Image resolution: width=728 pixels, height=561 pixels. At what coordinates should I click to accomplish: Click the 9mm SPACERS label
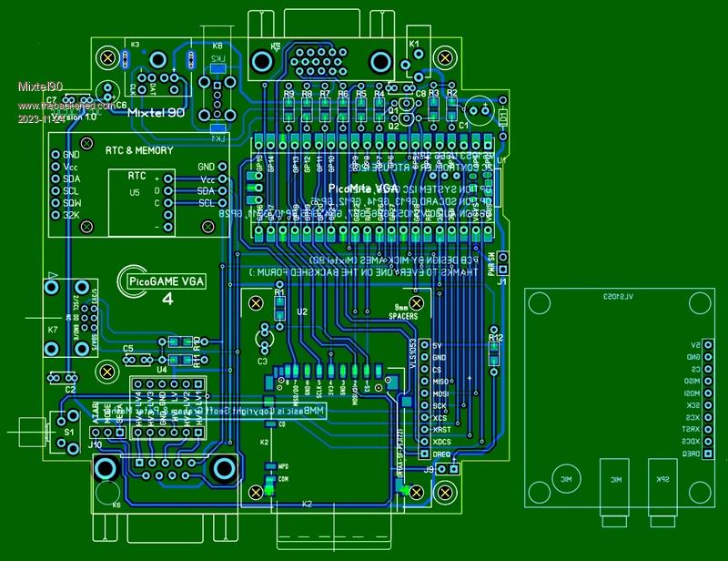403,312
